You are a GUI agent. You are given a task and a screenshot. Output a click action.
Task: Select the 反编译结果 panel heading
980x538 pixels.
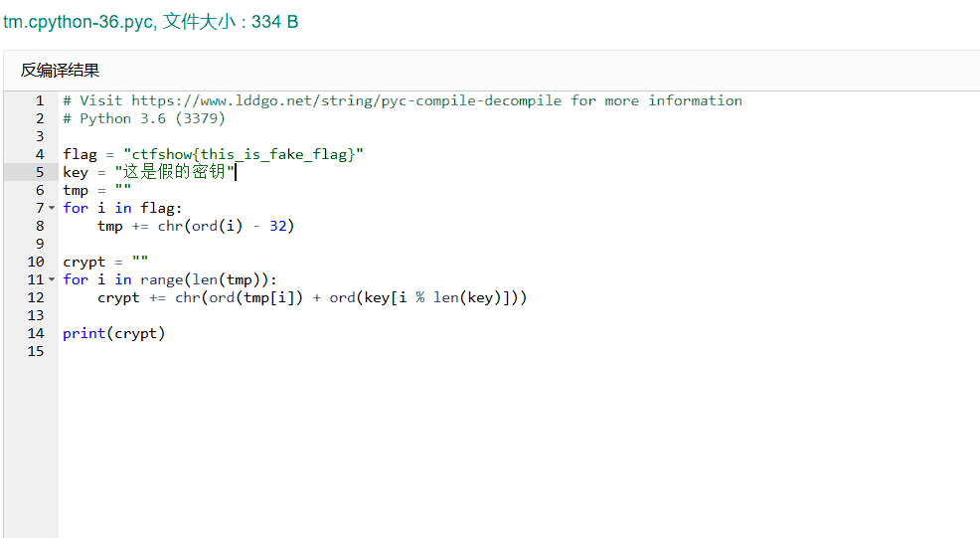60,70
